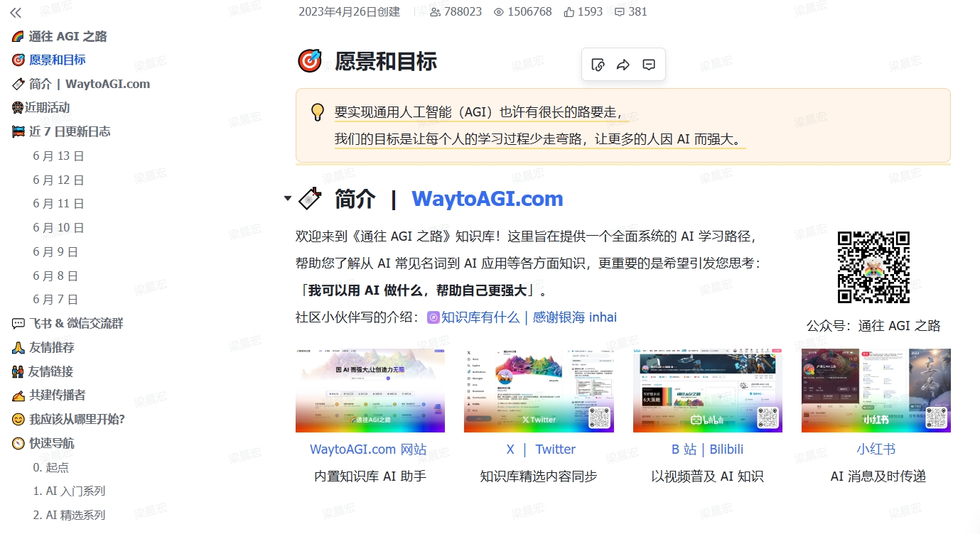Open the 小红书 link
Image resolution: width=980 pixels, height=534 pixels.
[876, 449]
